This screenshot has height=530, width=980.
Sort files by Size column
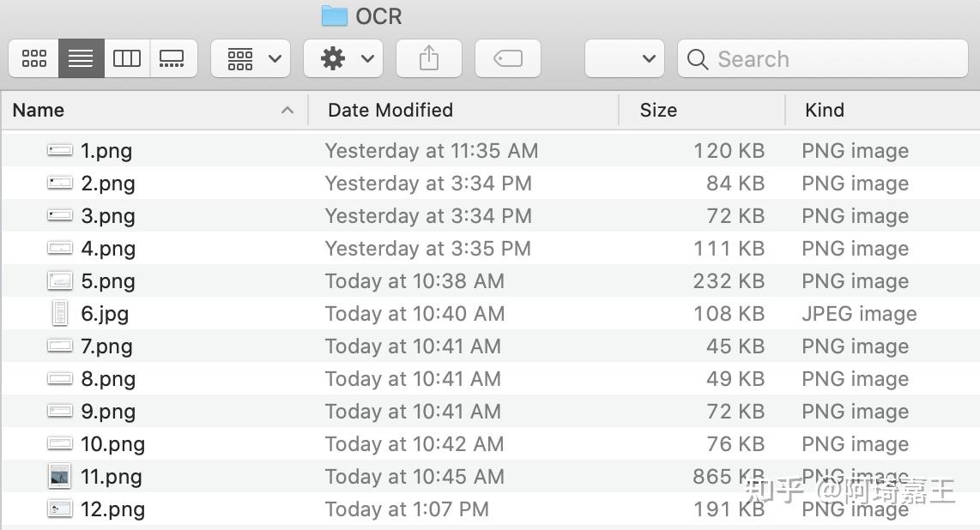tap(658, 110)
